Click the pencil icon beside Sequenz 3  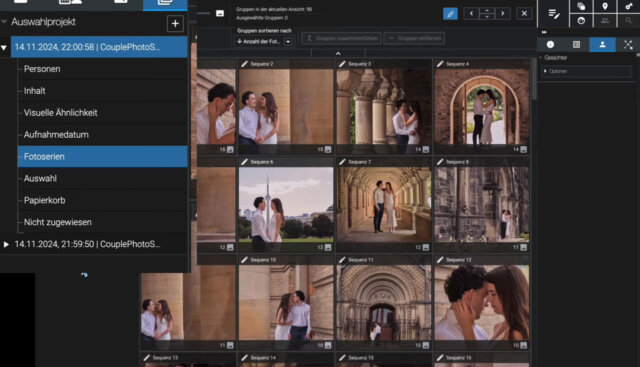[x=342, y=64]
